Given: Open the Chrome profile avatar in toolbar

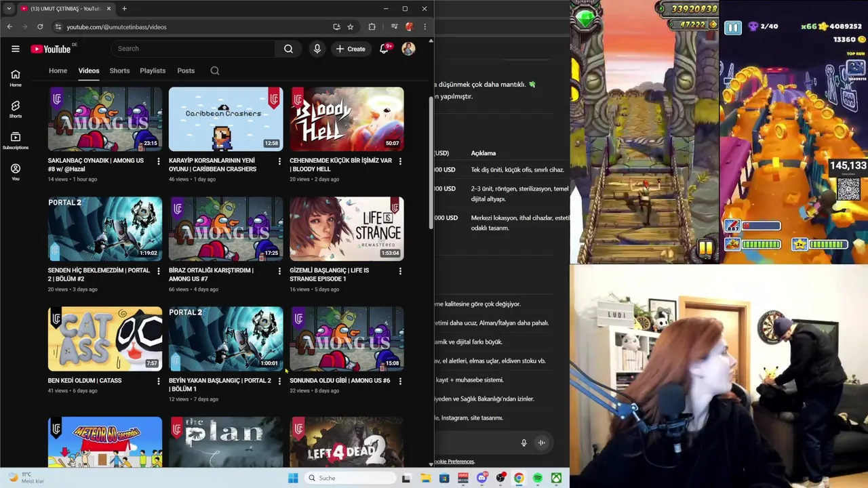Looking at the screenshot, I should tap(409, 27).
